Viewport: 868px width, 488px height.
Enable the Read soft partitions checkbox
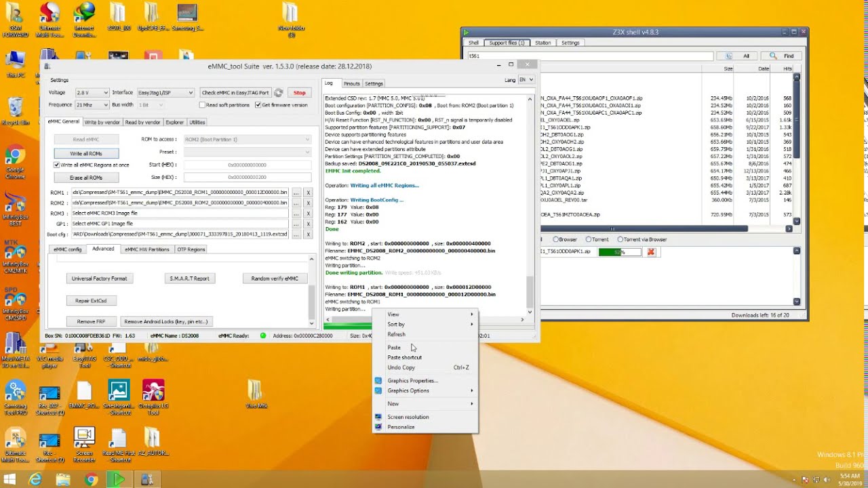pyautogui.click(x=202, y=105)
